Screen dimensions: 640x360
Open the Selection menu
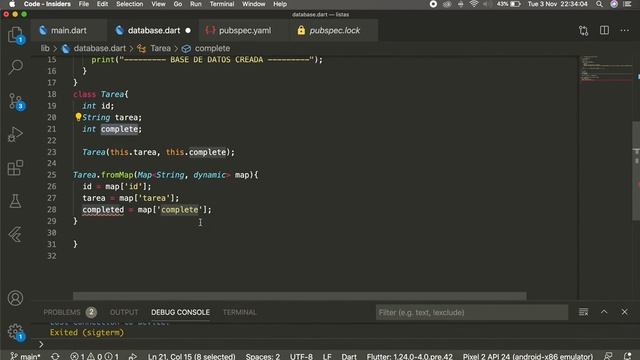coord(129,4)
